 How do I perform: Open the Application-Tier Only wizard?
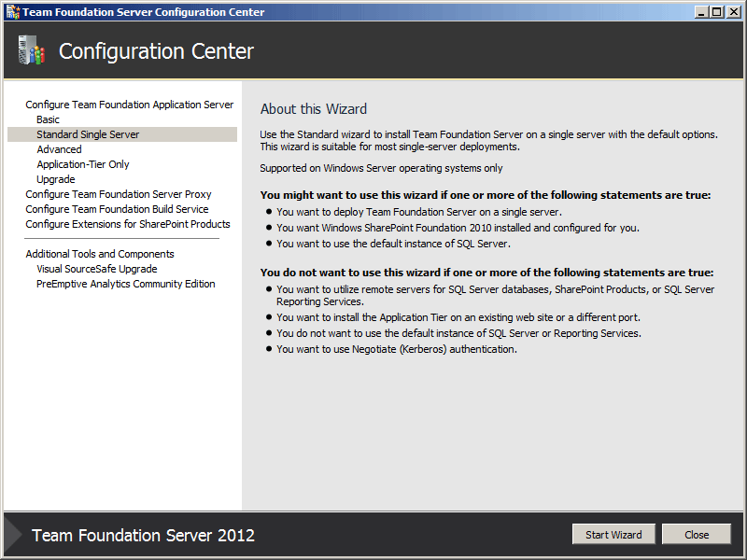click(83, 164)
